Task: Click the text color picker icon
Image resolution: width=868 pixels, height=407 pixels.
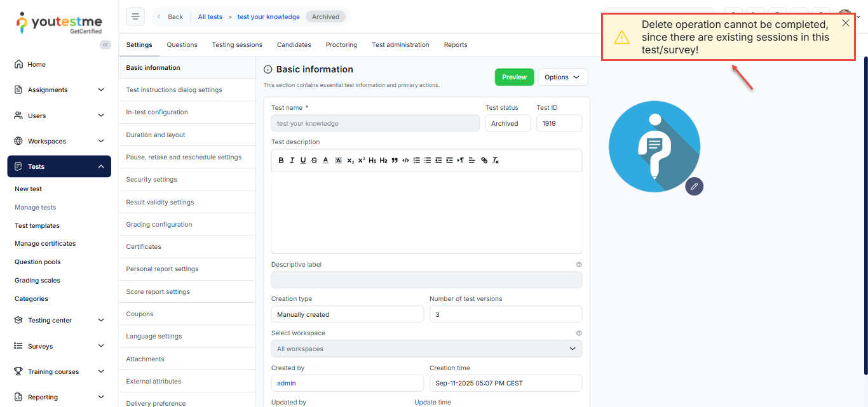Action: (x=325, y=161)
